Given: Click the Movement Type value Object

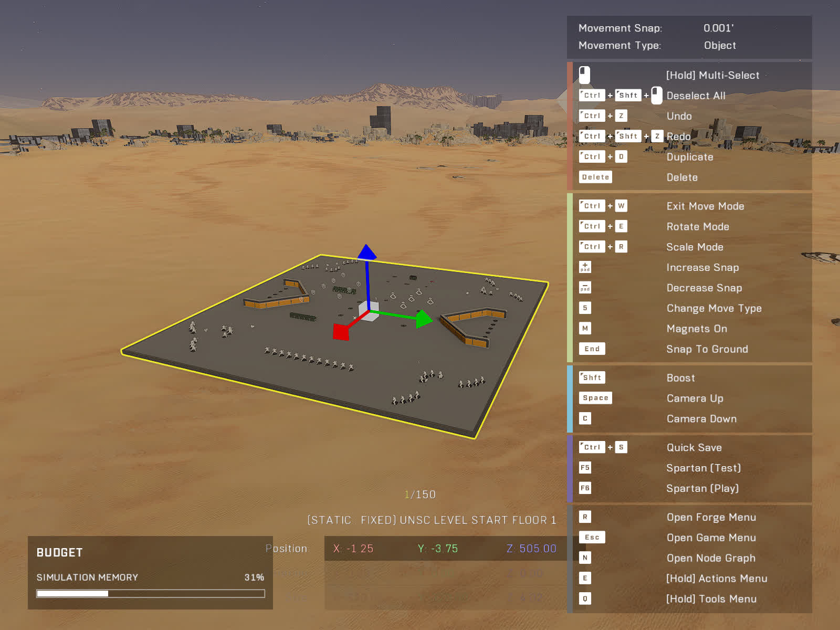Looking at the screenshot, I should point(720,45).
